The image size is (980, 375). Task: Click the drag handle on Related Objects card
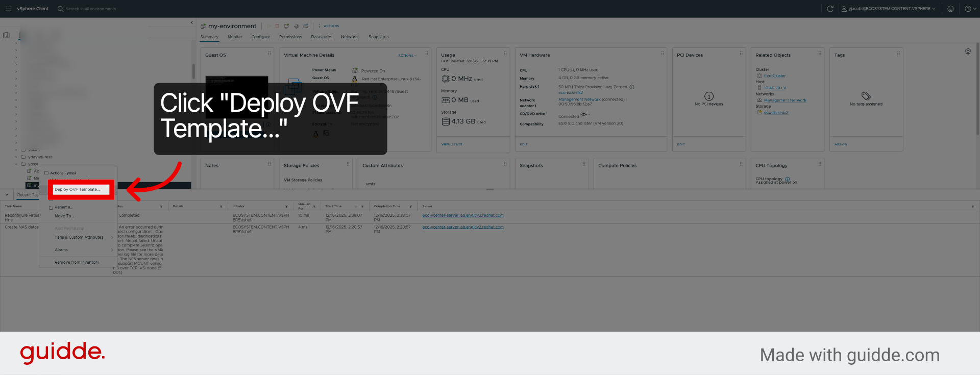[820, 53]
